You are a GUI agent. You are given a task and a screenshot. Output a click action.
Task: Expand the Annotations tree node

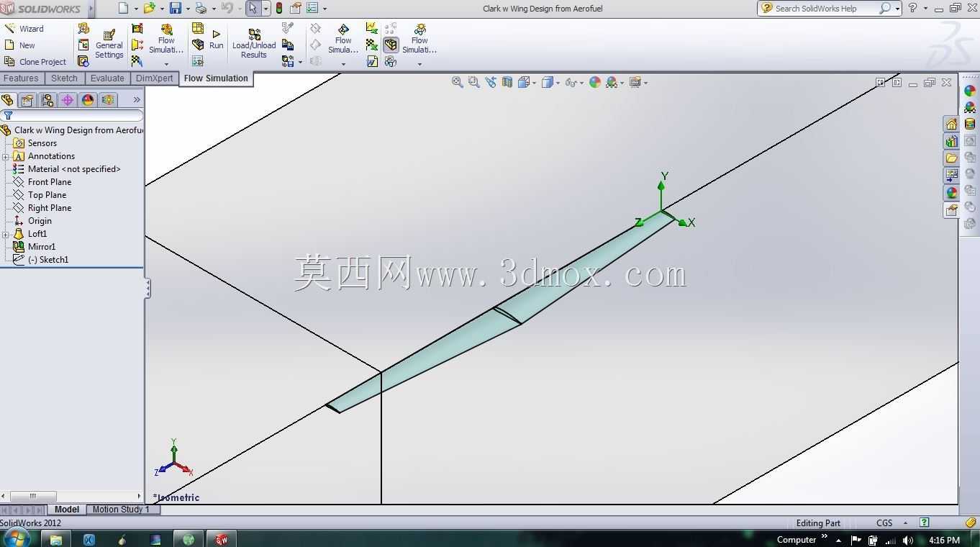tap(6, 157)
